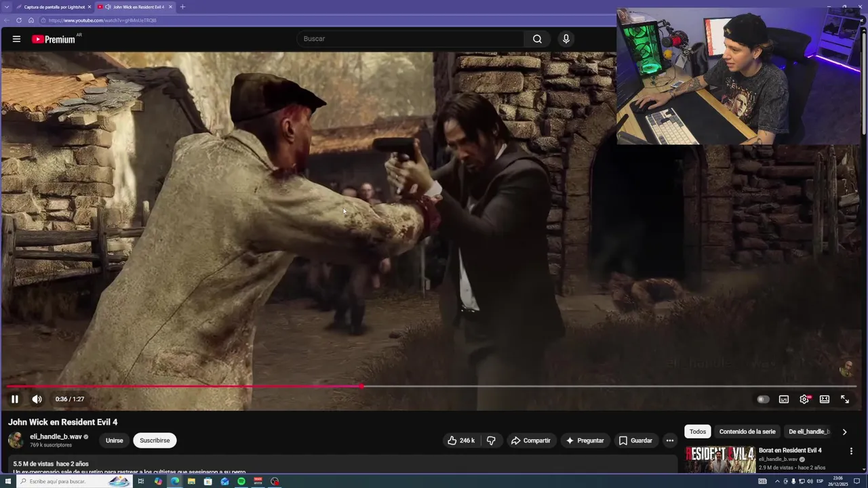
Task: Open the Preguntar button
Action: click(x=585, y=441)
